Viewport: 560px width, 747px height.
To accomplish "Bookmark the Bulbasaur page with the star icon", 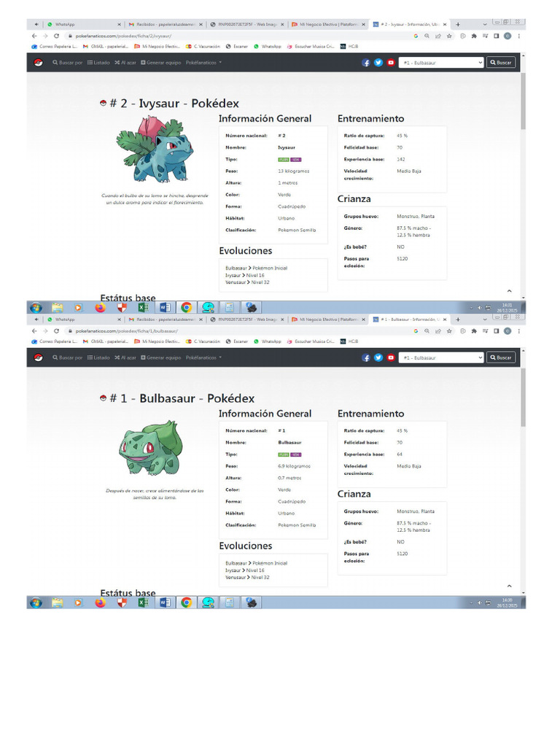I will click(449, 330).
